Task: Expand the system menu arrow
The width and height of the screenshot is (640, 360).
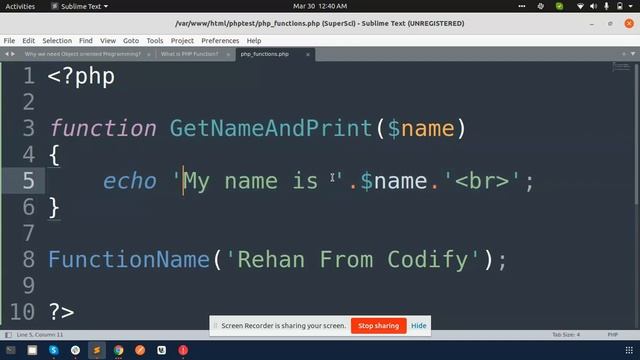Action: click(631, 7)
